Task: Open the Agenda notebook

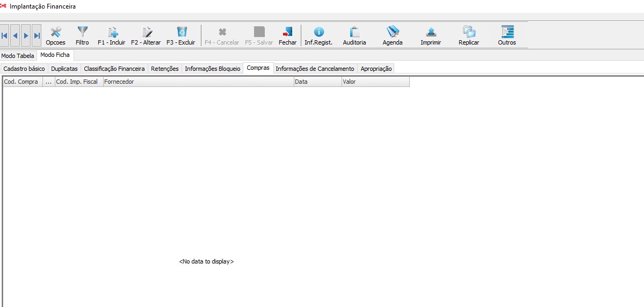Action: 393,36
